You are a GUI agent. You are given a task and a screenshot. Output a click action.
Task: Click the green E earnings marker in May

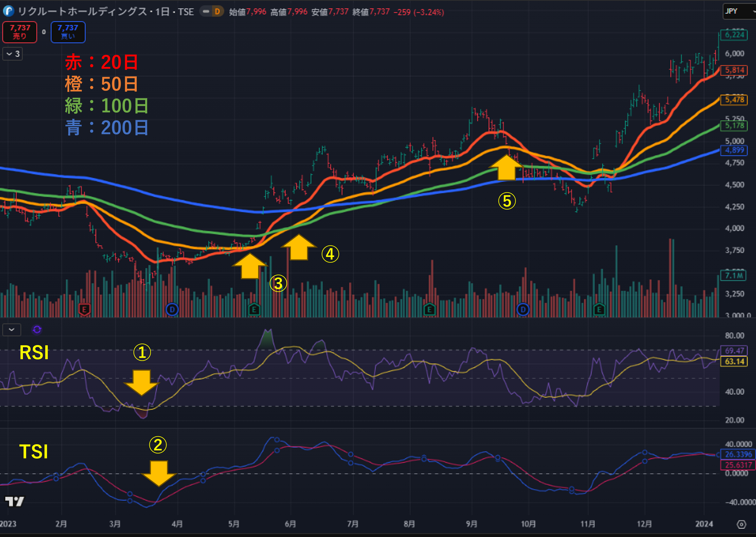click(254, 310)
